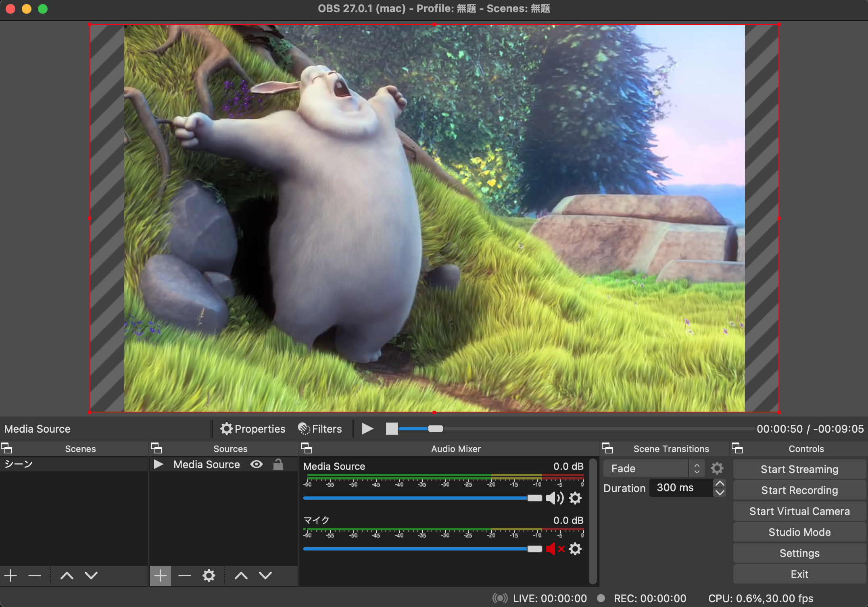Click the media seek slider handle
868x607 pixels.
(x=435, y=429)
